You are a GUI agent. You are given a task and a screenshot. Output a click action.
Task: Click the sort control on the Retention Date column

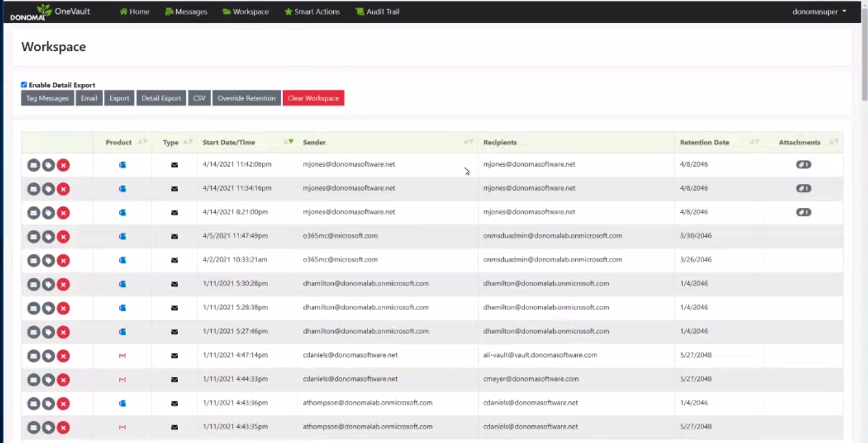(x=753, y=142)
